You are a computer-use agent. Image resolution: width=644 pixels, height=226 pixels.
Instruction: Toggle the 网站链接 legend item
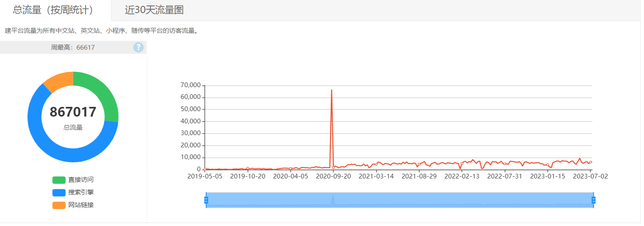pyautogui.click(x=73, y=205)
